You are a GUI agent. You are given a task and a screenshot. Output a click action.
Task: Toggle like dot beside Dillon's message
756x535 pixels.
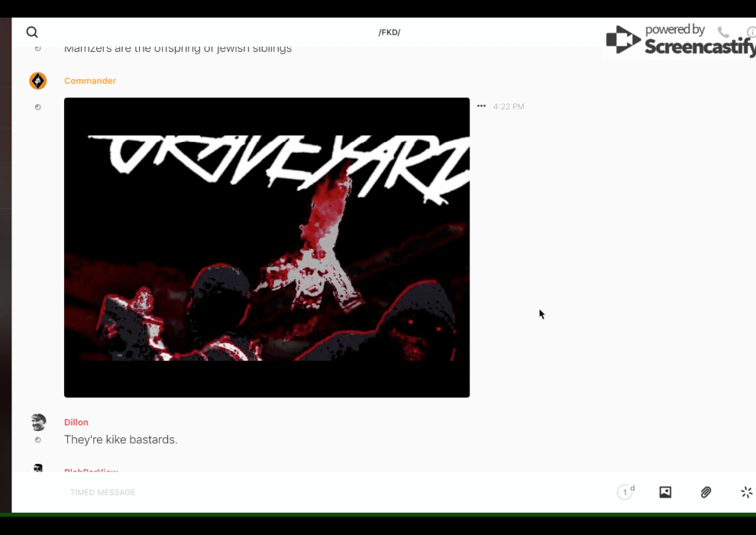[37, 440]
